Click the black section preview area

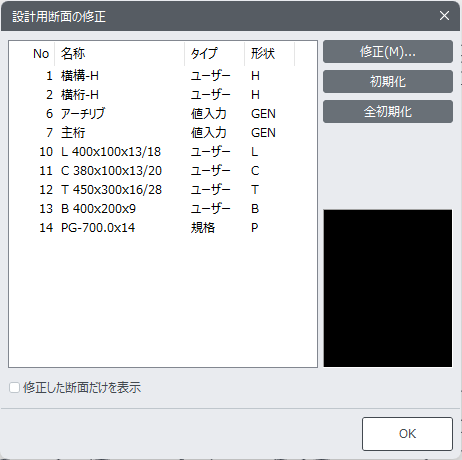pos(388,288)
